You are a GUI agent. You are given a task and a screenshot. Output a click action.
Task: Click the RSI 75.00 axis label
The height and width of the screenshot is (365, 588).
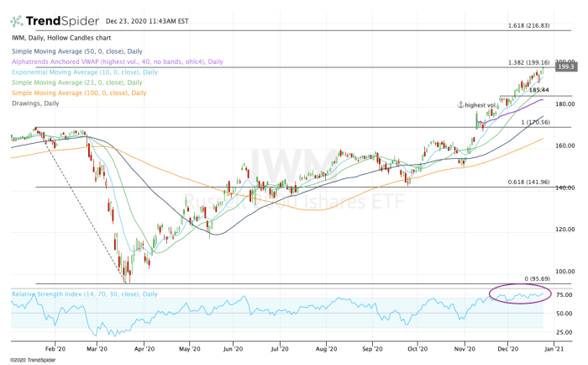coord(564,295)
